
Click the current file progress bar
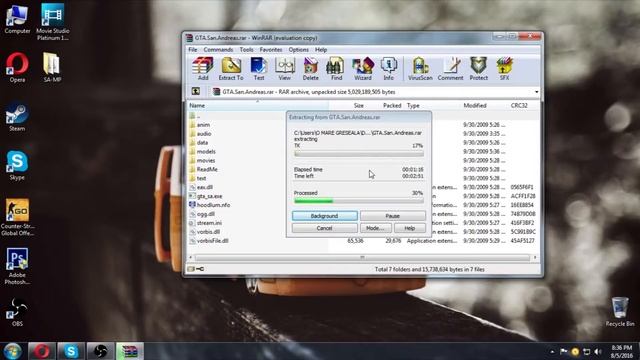point(359,154)
